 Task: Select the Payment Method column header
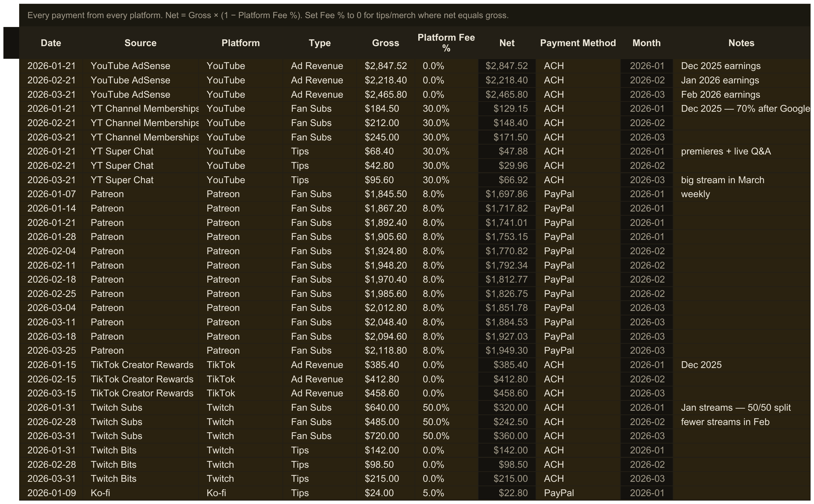pyautogui.click(x=578, y=43)
